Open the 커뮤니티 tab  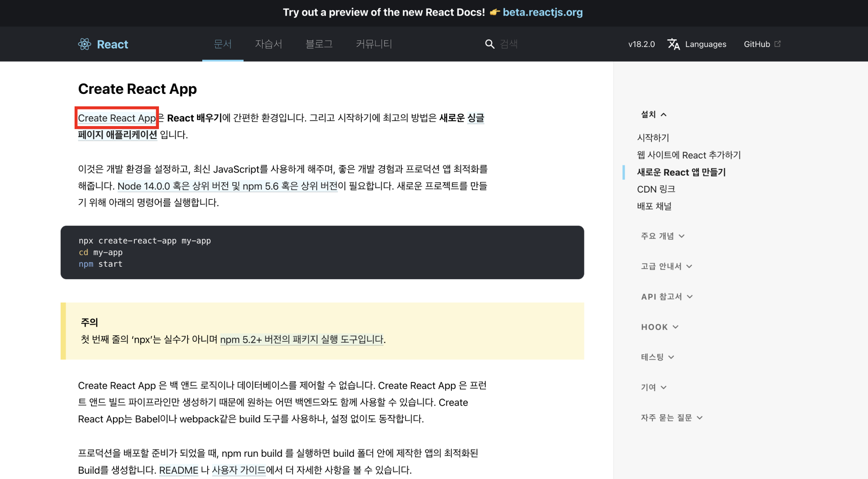374,44
